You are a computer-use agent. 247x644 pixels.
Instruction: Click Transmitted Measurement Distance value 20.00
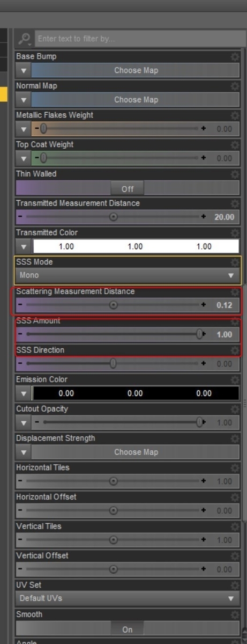224,217
